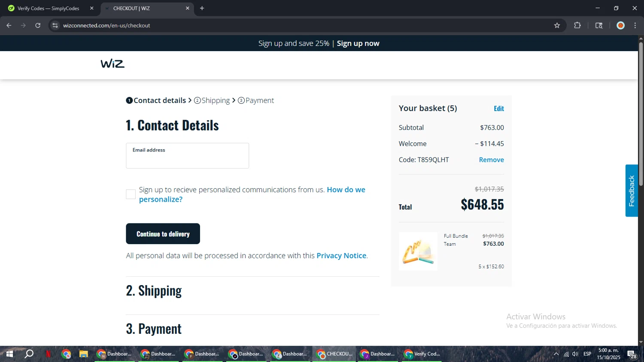Screen dimensions: 644x362
Task: Remove the T859QLHT discount code
Action: tap(491, 160)
